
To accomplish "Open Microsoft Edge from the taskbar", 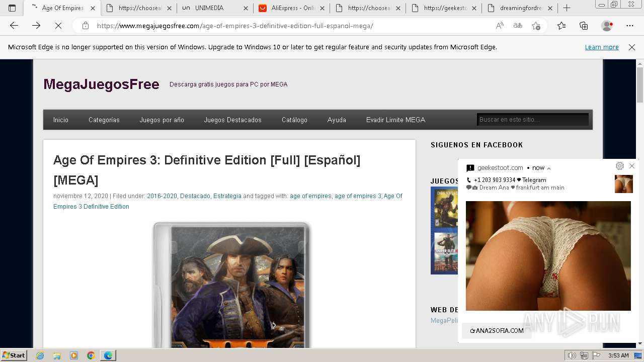I will pos(108,355).
